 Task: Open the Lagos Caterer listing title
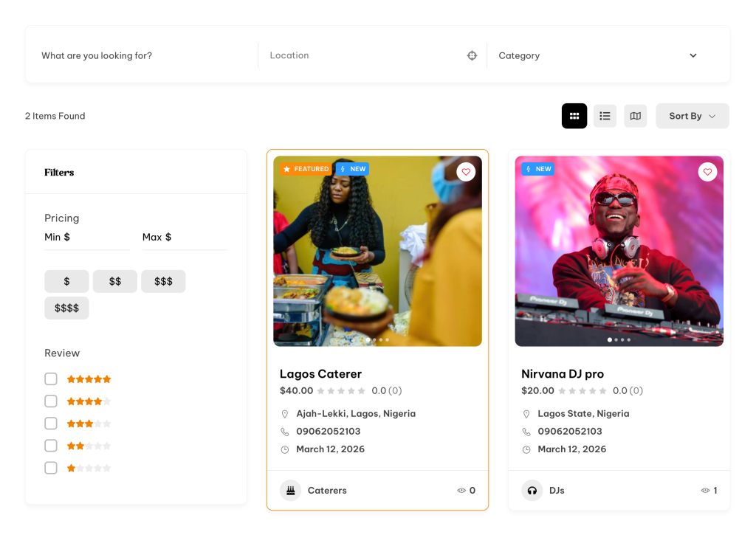320,374
